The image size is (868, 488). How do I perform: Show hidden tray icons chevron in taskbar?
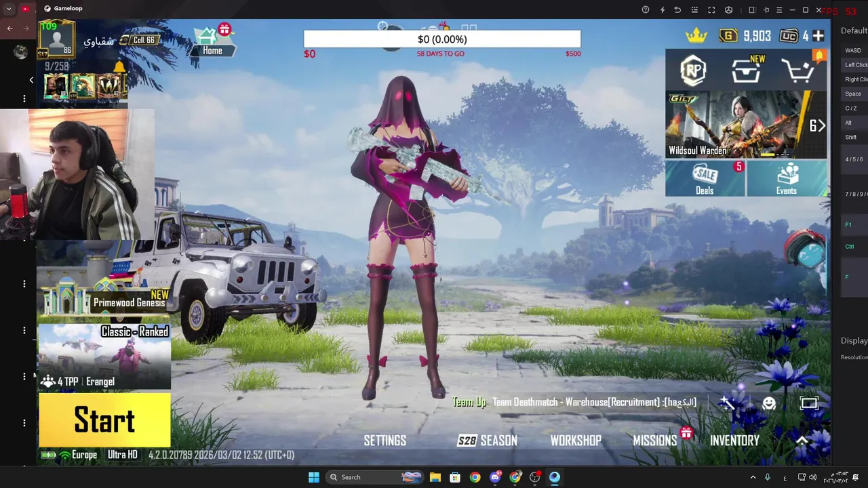753,477
